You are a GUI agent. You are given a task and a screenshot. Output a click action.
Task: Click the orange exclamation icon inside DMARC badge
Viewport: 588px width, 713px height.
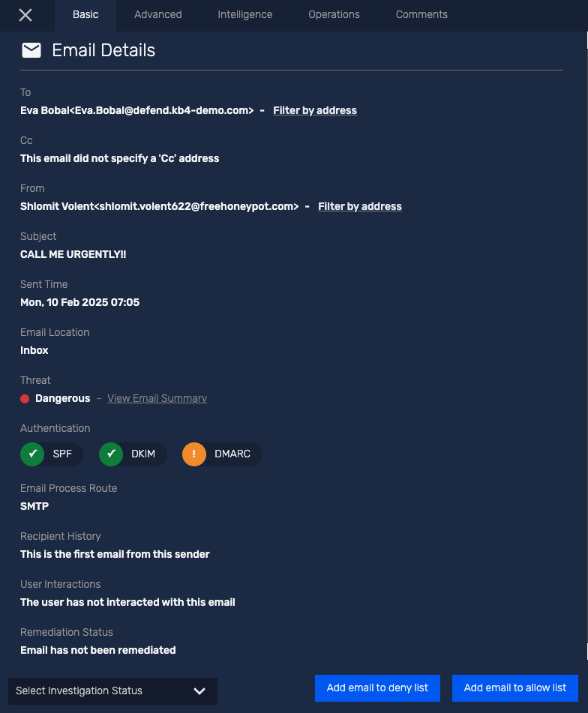(193, 454)
